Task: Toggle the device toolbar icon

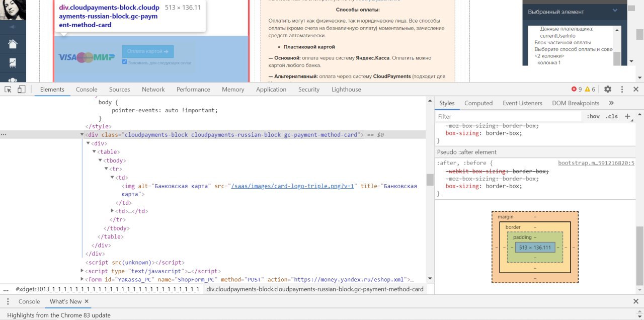Action: click(21, 89)
